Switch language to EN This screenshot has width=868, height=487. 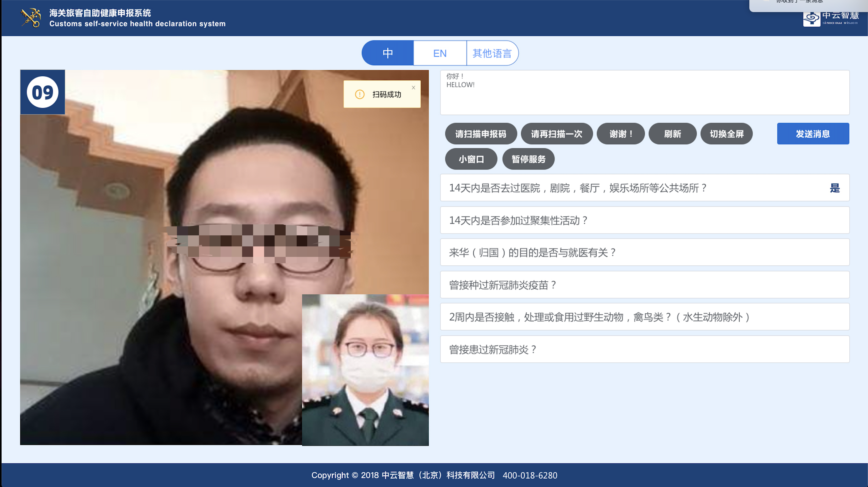coord(440,53)
